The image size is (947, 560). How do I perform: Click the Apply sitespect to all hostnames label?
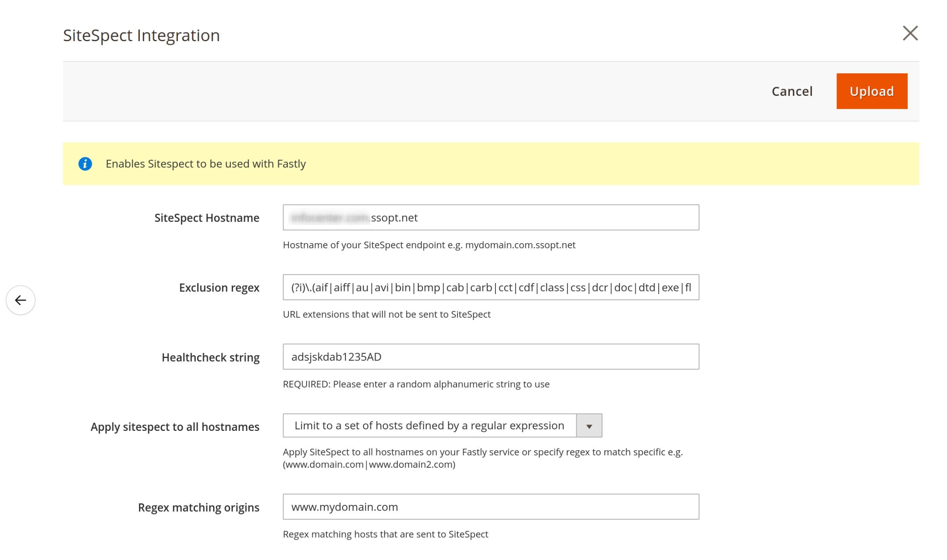(x=175, y=427)
